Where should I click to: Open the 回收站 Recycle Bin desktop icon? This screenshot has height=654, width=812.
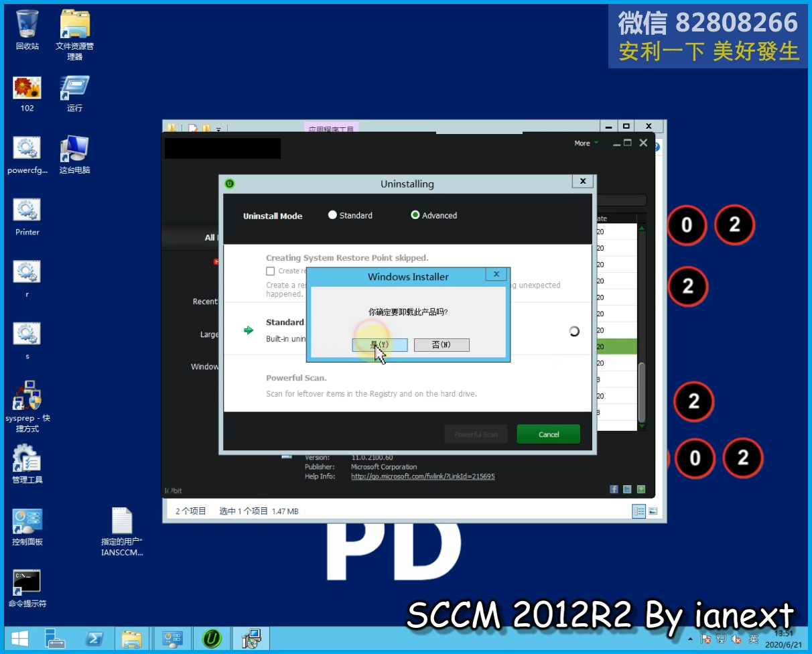click(27, 30)
